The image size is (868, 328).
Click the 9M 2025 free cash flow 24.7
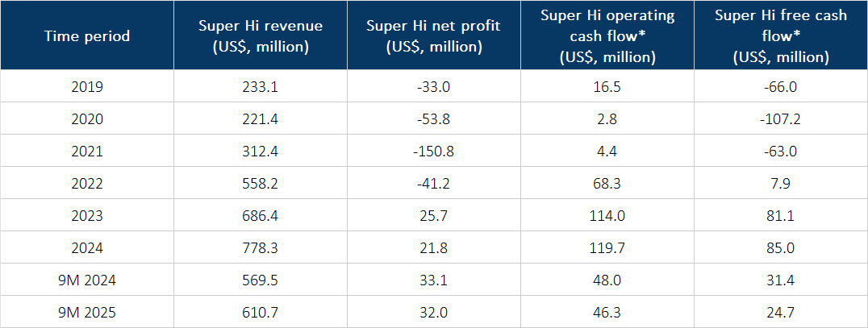click(781, 312)
